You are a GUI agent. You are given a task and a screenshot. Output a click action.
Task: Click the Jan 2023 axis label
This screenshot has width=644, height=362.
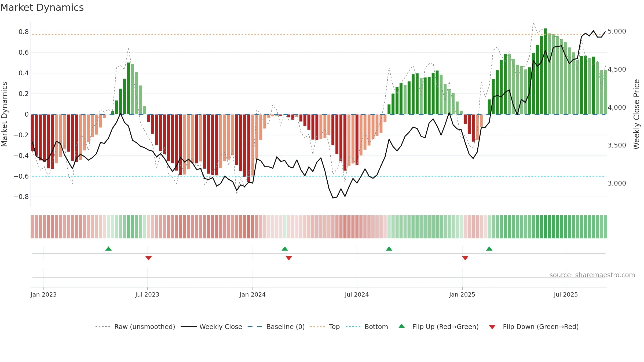(x=44, y=294)
